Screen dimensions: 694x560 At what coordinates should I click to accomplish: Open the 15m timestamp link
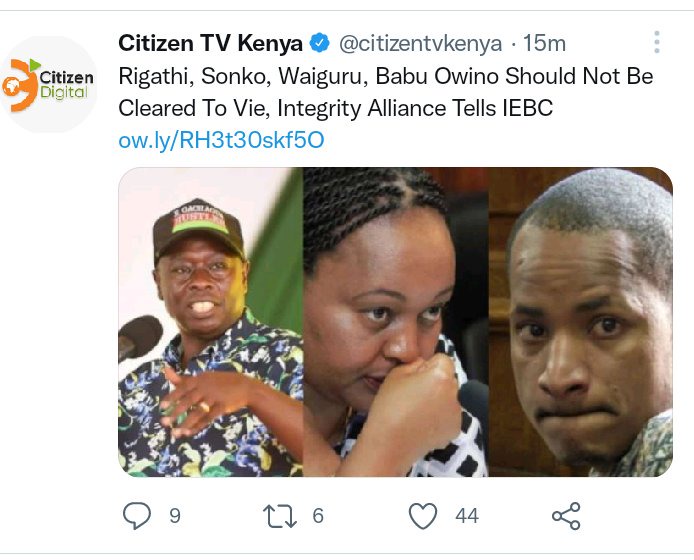pyautogui.click(x=544, y=43)
